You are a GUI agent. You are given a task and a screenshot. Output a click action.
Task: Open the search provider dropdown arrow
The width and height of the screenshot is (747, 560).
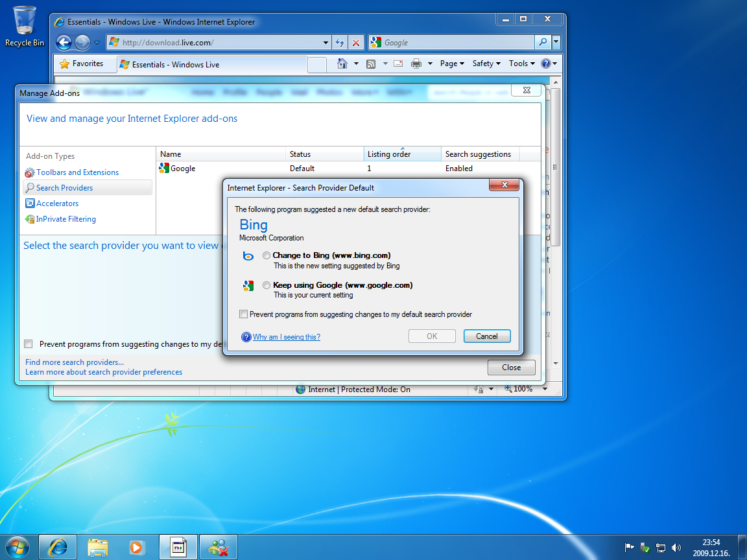pyautogui.click(x=556, y=42)
